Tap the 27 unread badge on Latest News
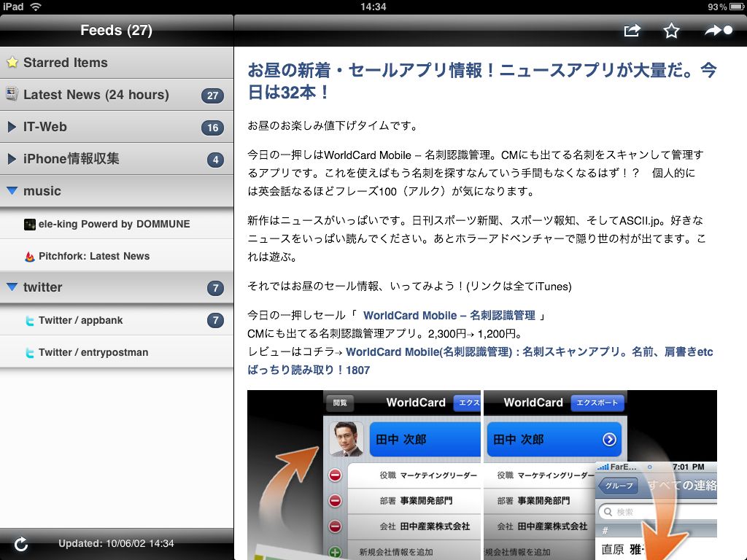Viewport: 747px width, 560px height. pos(212,96)
